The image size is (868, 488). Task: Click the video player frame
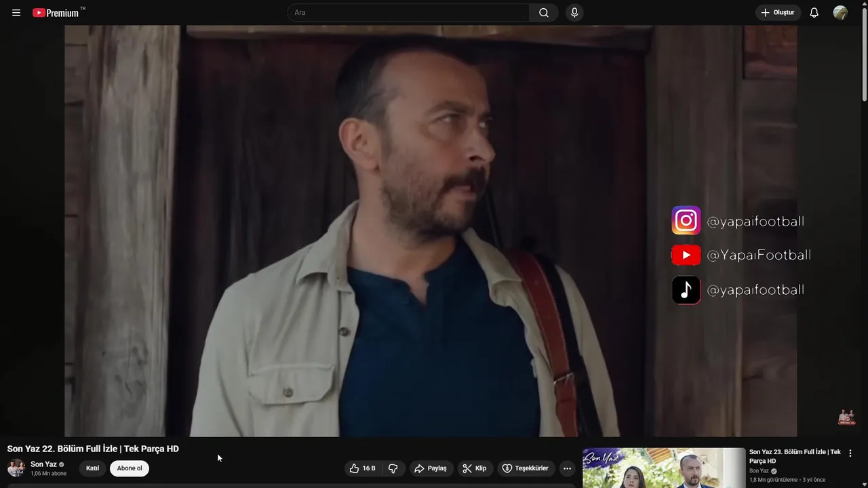point(431,231)
